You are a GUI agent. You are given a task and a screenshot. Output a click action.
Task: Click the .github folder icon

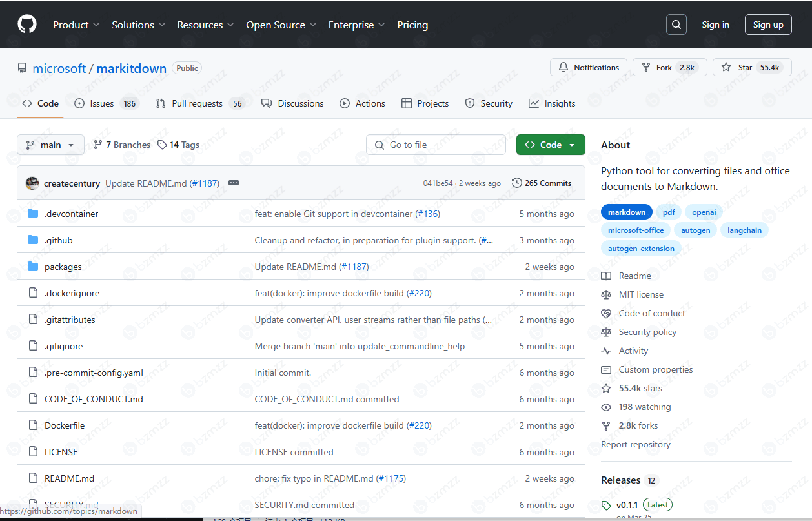coord(33,240)
